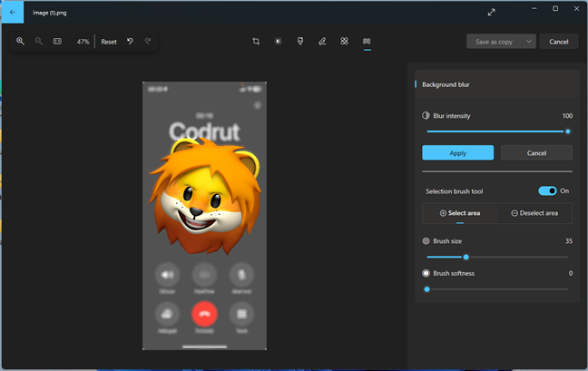Cancel editing from the top toolbar

coord(559,42)
